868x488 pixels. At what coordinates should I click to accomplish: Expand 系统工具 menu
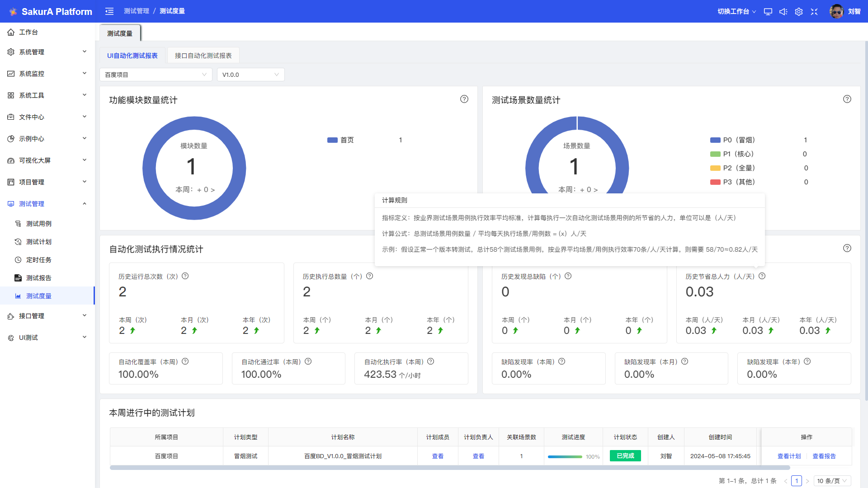[x=47, y=95]
